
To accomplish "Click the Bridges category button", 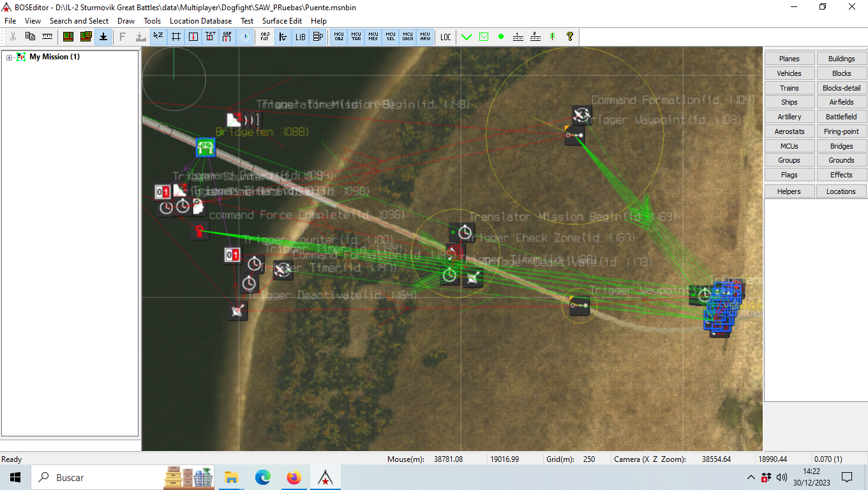I will 841,146.
